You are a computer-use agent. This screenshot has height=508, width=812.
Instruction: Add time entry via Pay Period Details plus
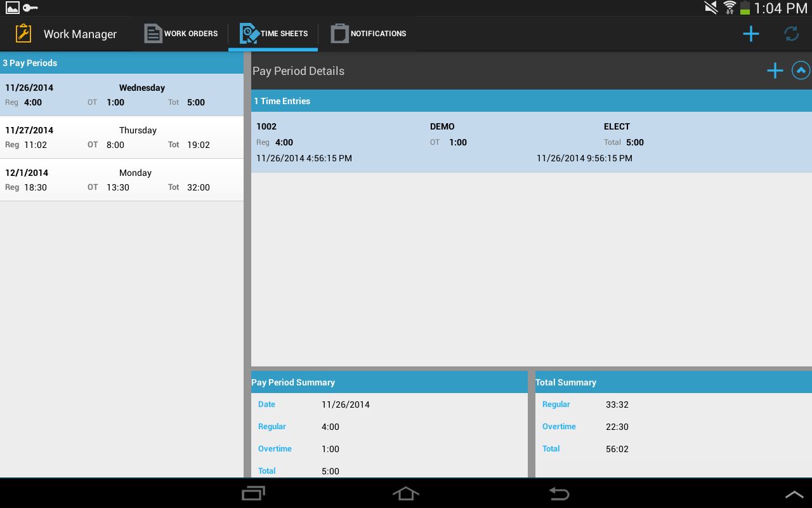(775, 70)
